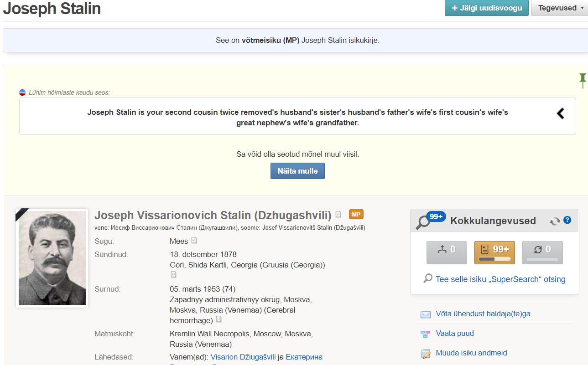Click Joseph Stalin's profile photo
The width and height of the screenshot is (588, 365).
(52, 258)
